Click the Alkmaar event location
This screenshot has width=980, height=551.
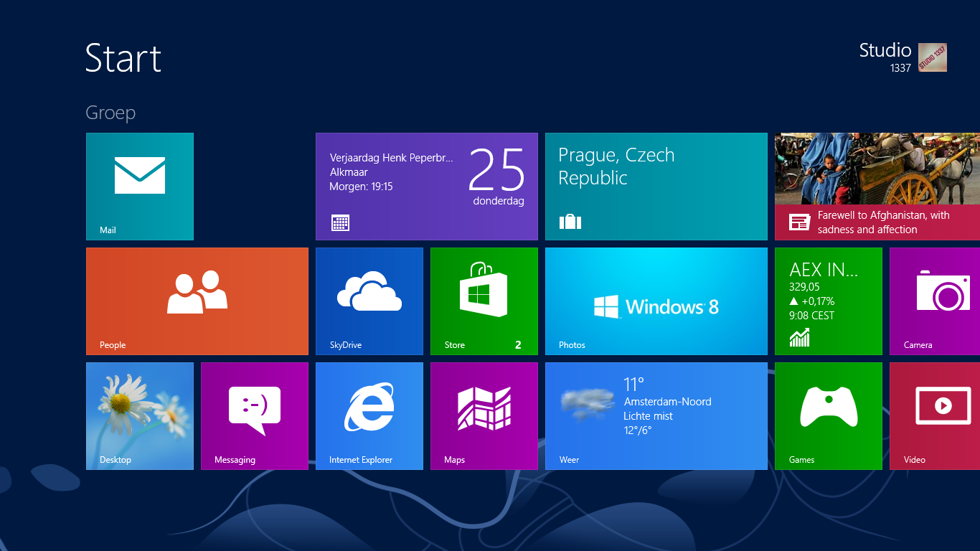pos(349,172)
